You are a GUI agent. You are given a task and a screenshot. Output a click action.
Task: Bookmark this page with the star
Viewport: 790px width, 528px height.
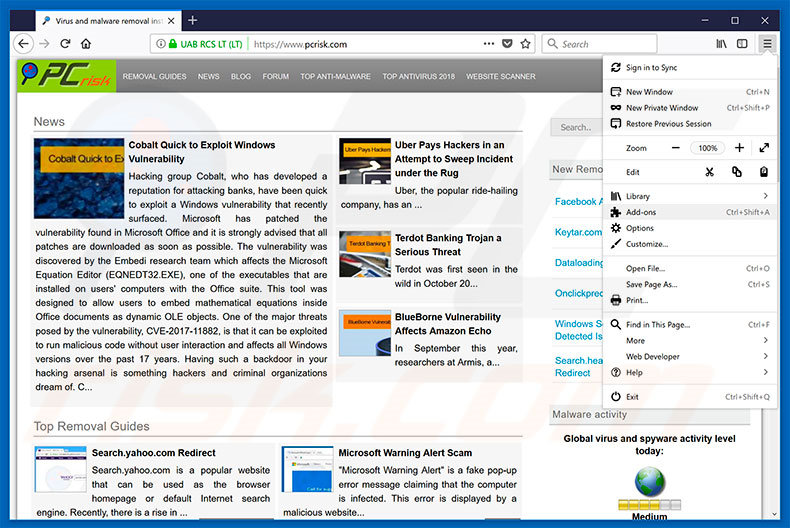coord(526,44)
